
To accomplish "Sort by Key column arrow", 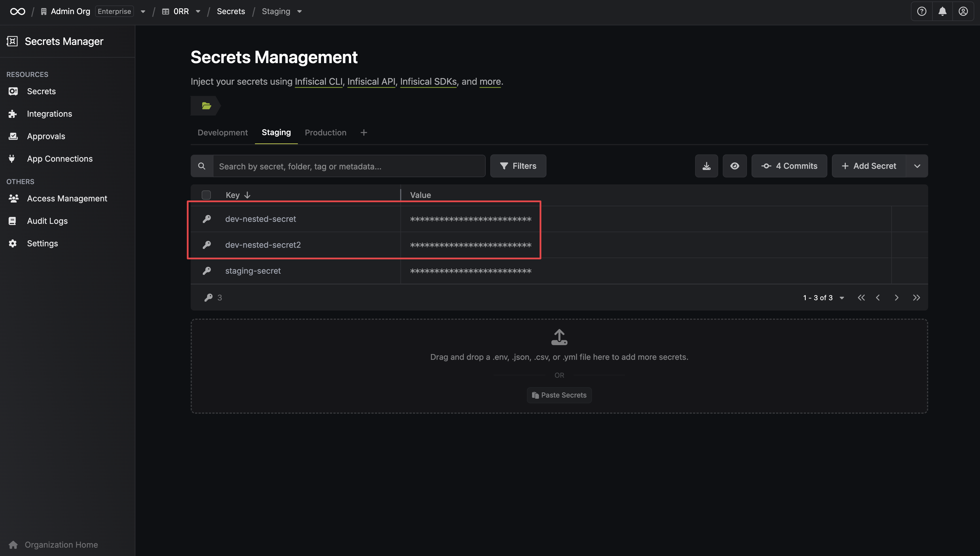I will click(x=247, y=195).
